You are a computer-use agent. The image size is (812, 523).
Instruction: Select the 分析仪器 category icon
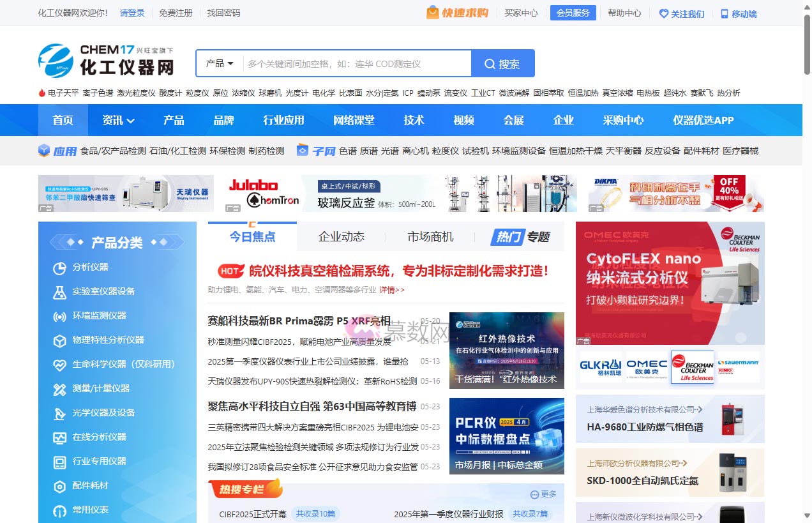pos(60,268)
